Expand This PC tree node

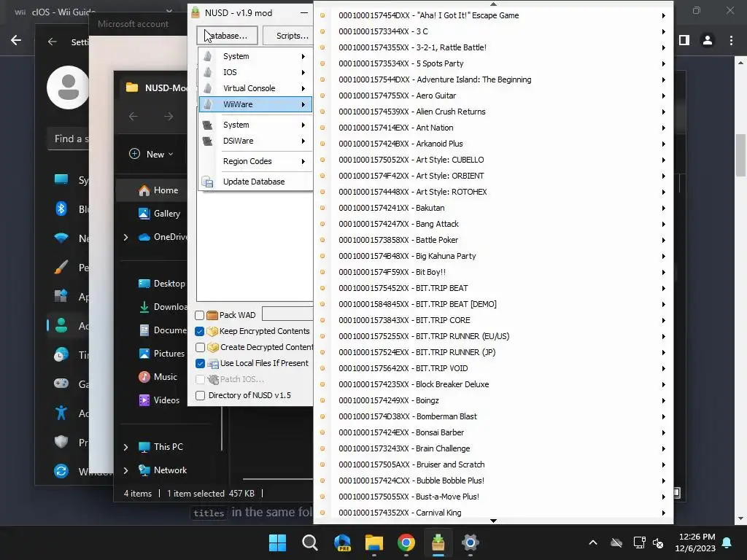point(125,447)
